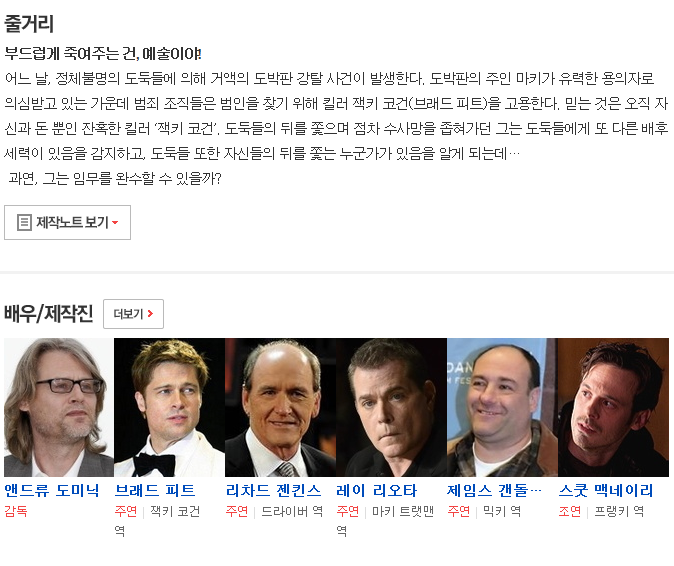This screenshot has height=566, width=674.
Task: Click the document icon in 제작노트 보기
Action: [24, 222]
